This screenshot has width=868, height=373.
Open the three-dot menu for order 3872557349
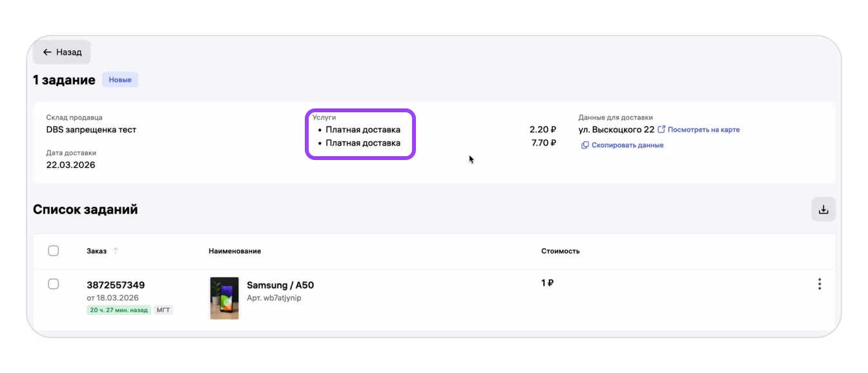click(820, 284)
